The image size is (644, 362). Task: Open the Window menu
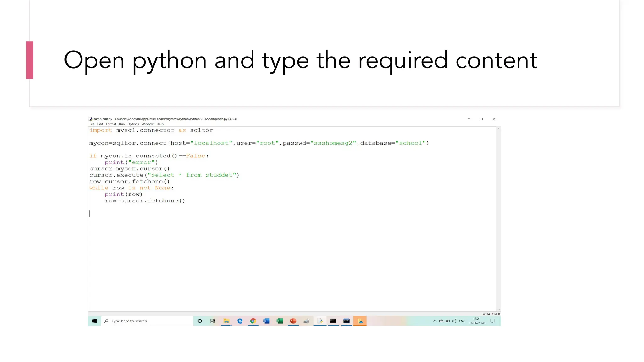click(x=147, y=124)
